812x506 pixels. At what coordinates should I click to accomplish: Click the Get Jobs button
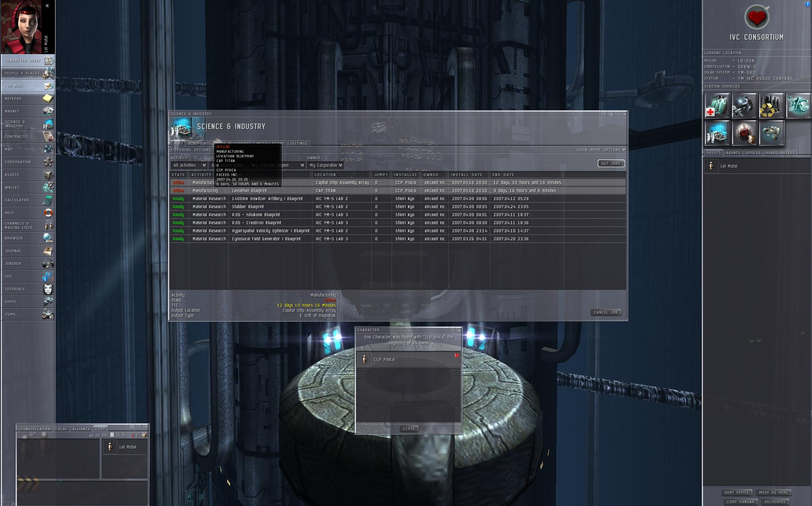(611, 163)
